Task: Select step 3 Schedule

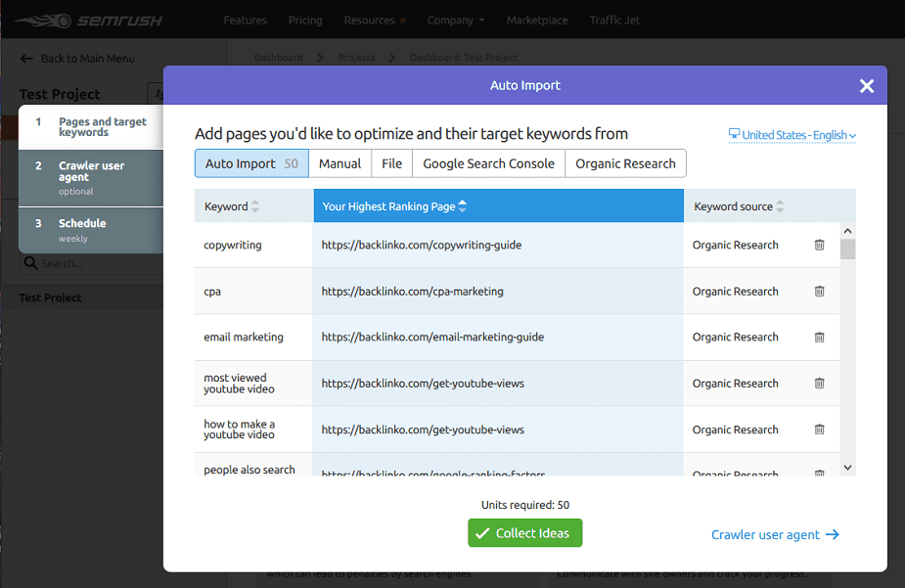Action: click(91, 230)
